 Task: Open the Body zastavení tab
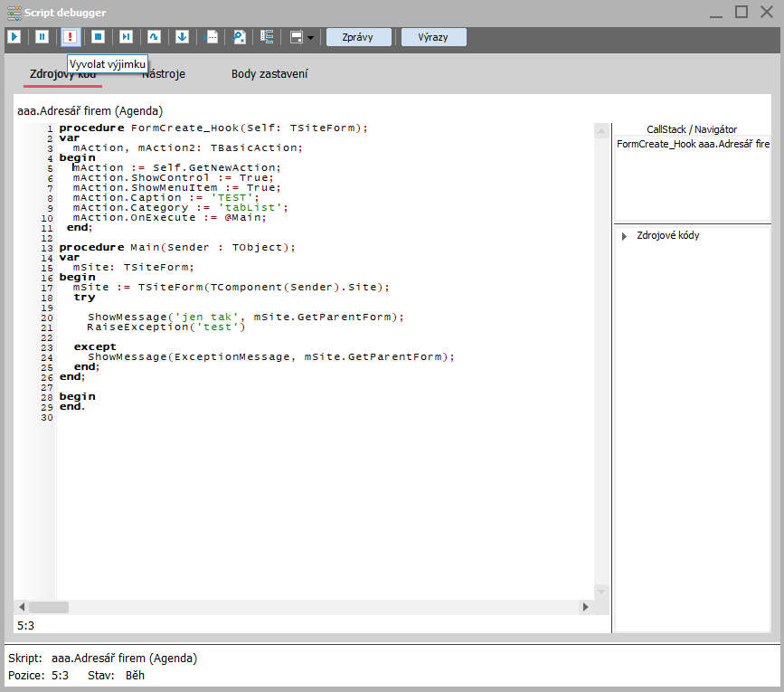pos(269,74)
